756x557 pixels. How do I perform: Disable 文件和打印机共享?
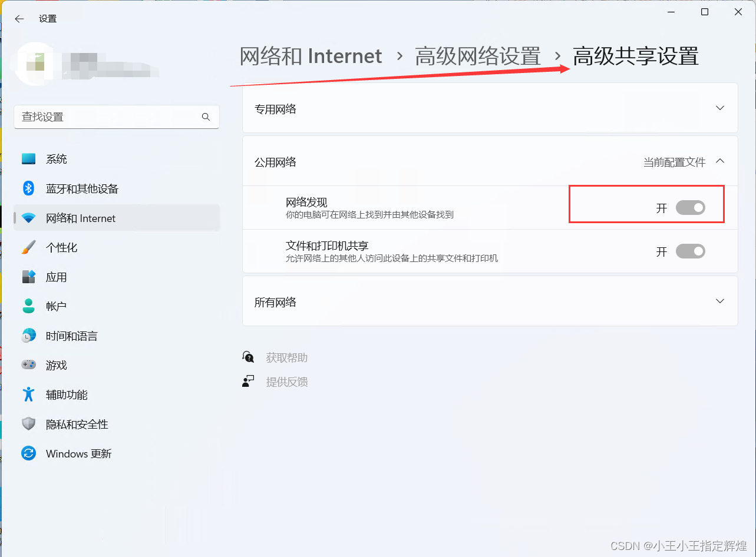691,251
